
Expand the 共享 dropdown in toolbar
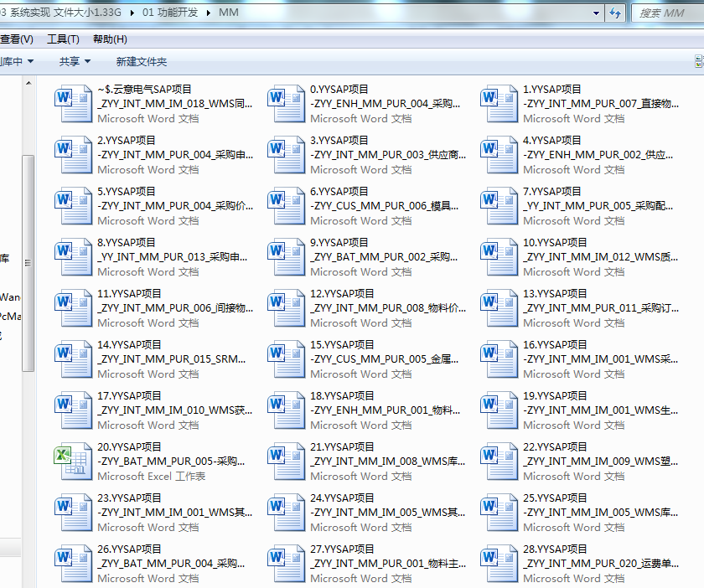75,61
